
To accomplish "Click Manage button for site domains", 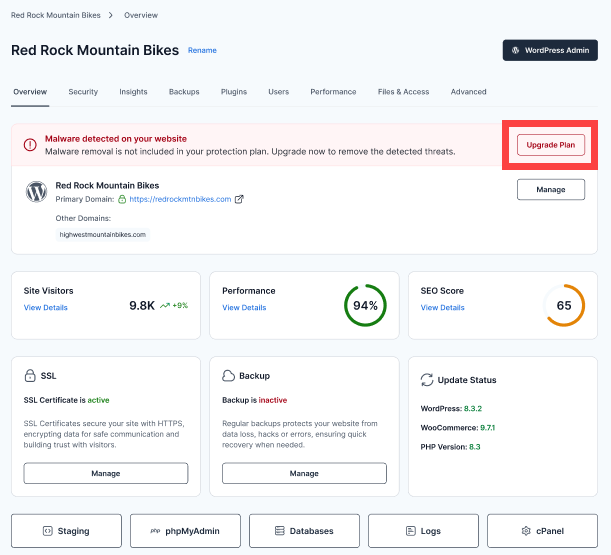I will tap(551, 189).
